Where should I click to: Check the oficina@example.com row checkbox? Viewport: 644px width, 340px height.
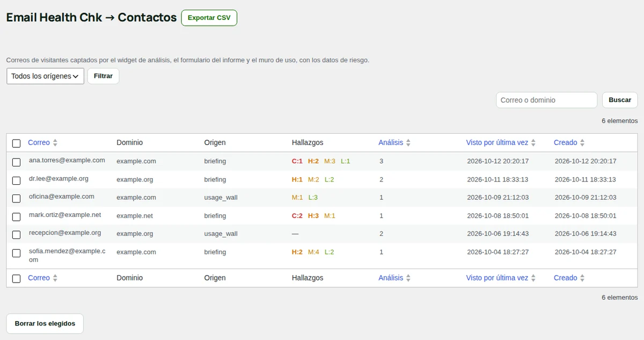click(17, 199)
